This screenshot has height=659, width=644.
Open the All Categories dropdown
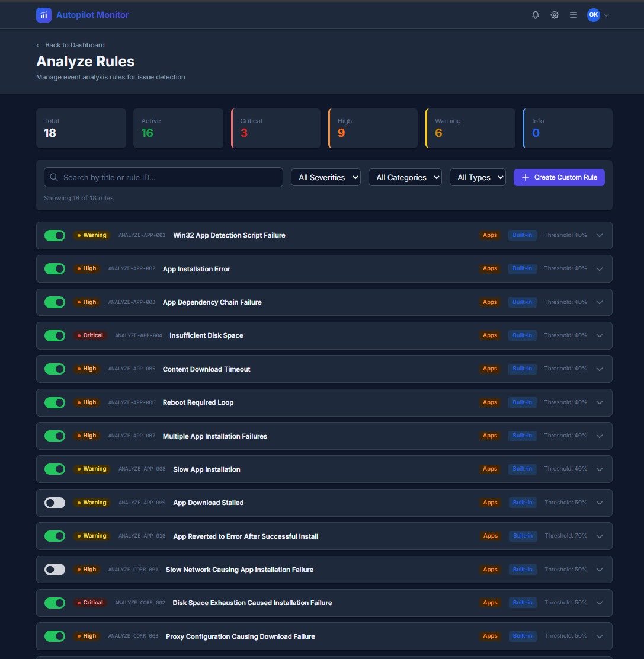click(405, 177)
